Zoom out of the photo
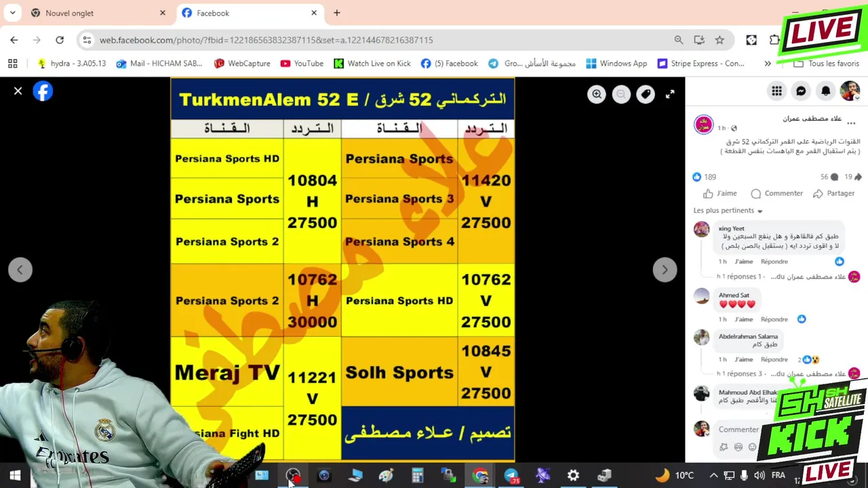The height and width of the screenshot is (488, 868). pos(621,94)
